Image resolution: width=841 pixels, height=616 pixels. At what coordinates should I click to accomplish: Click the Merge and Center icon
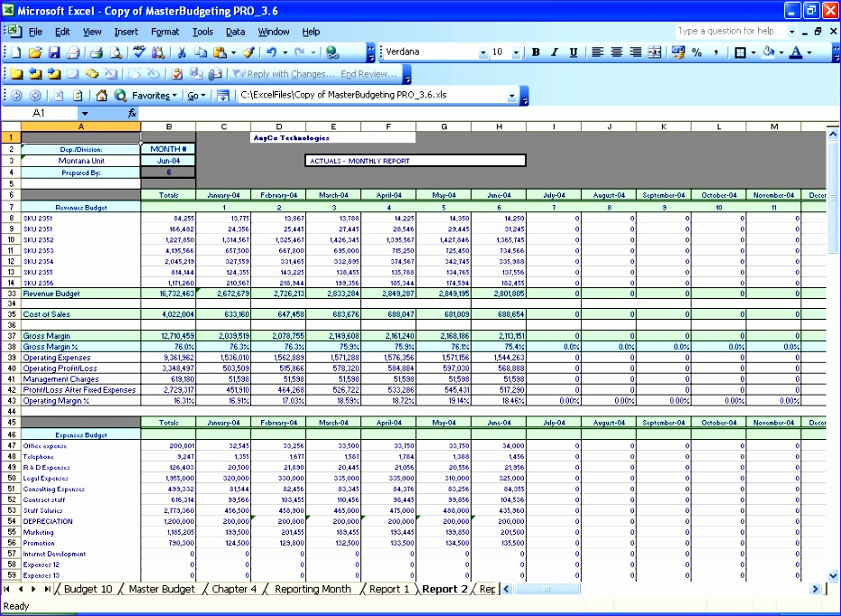[x=654, y=52]
